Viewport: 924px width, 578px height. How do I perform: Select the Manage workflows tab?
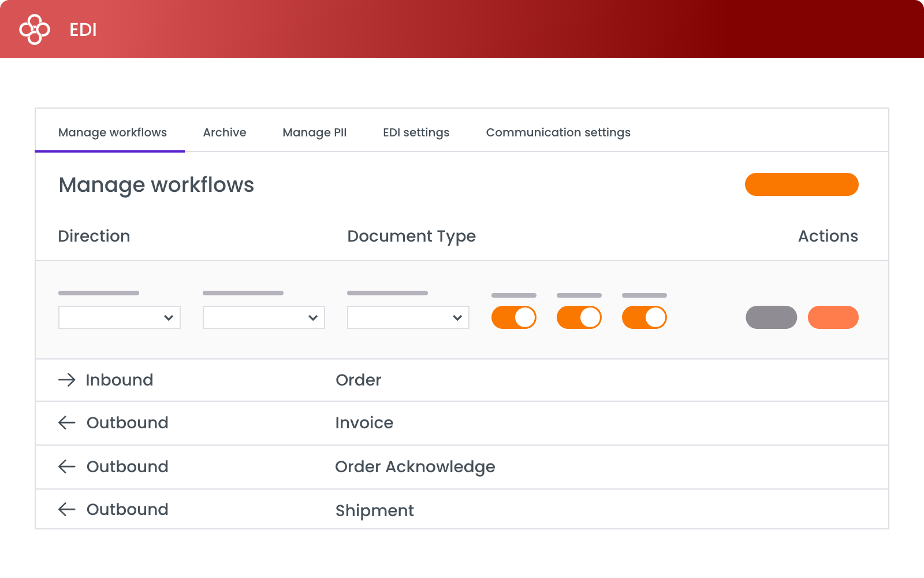click(x=113, y=132)
